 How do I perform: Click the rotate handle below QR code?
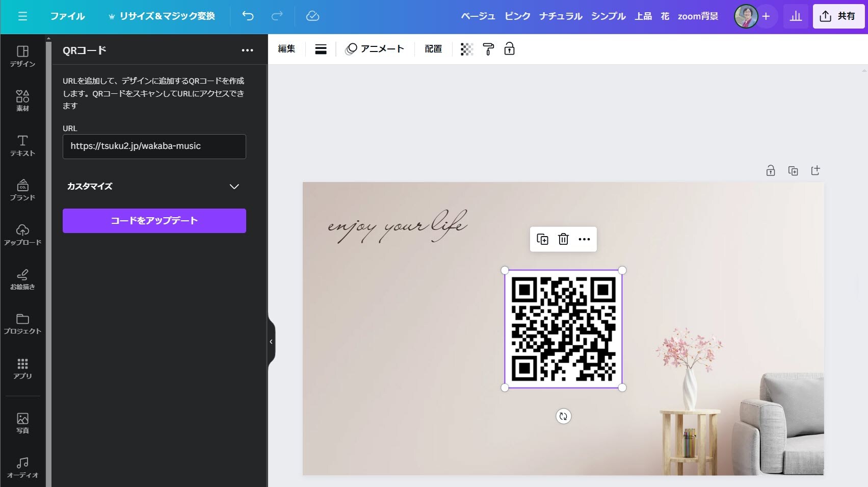coord(563,416)
